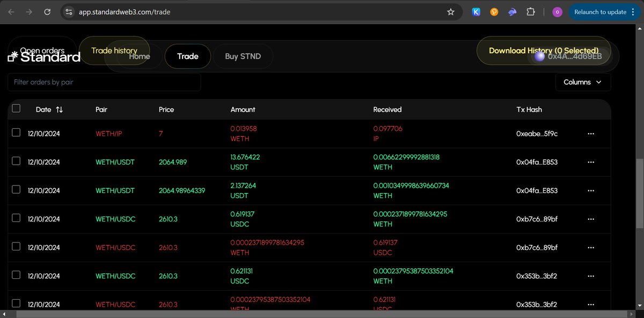Open three-dot menu for red row receiving 0.619137 USDC
644x318 pixels.
591,247
